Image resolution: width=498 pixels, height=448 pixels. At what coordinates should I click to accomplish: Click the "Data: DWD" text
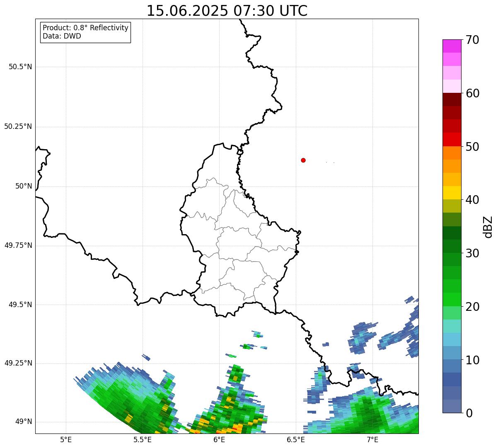pos(62,36)
